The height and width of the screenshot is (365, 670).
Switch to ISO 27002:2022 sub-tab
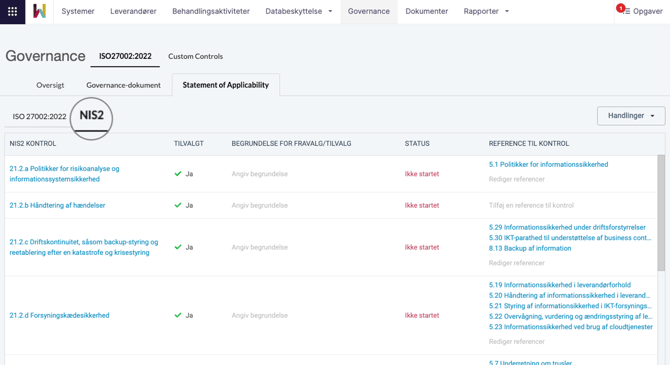39,116
